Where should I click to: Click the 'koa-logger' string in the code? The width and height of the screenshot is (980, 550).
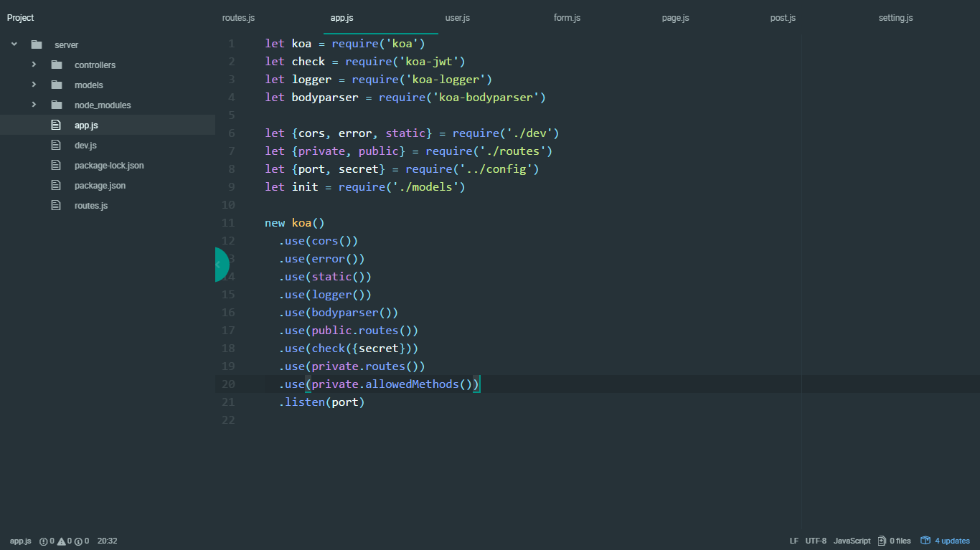[446, 80]
